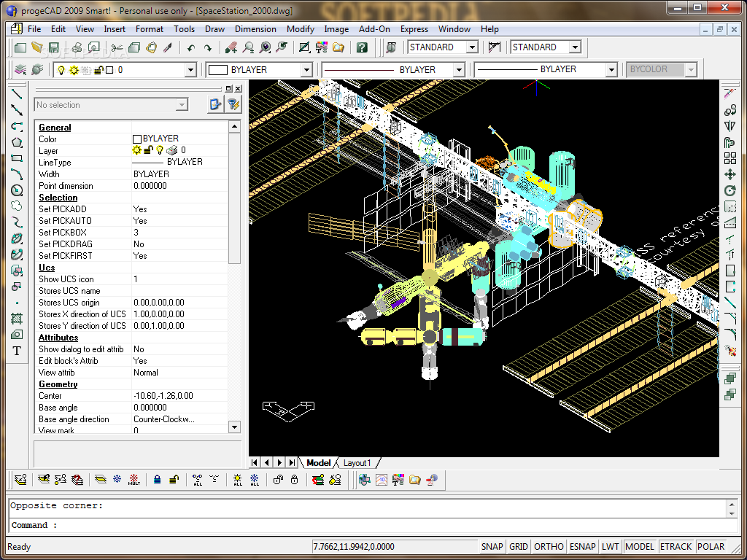The height and width of the screenshot is (560, 747).
Task: Click the thaw all layers sun icon
Action: (x=238, y=480)
